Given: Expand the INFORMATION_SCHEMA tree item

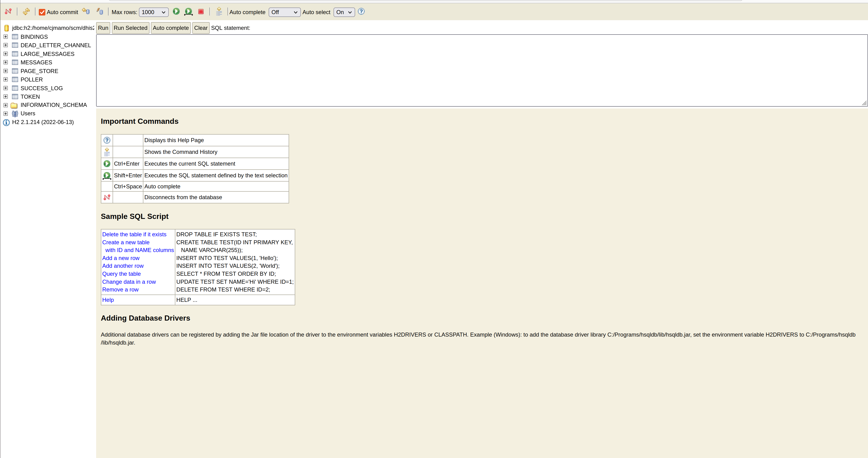Looking at the screenshot, I should [6, 105].
